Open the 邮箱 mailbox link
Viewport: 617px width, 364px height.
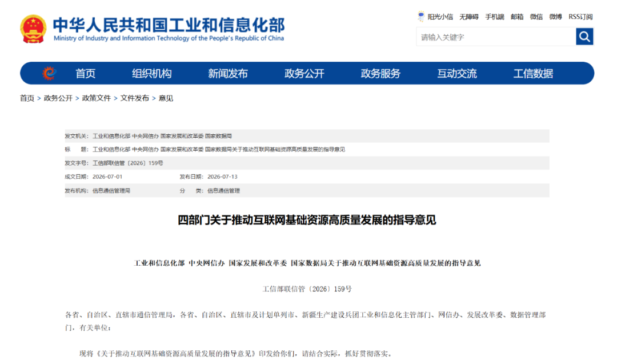[517, 17]
